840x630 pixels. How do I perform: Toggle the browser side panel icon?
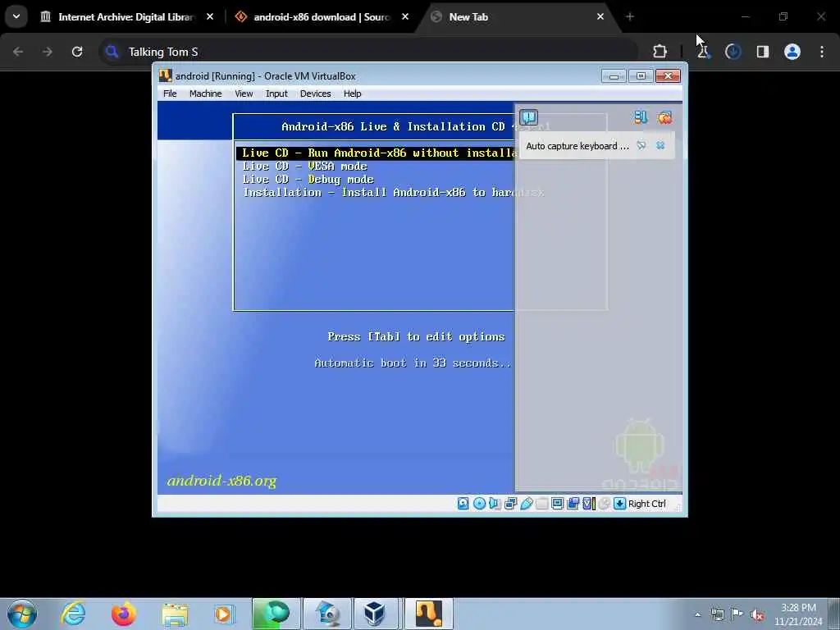(x=762, y=52)
